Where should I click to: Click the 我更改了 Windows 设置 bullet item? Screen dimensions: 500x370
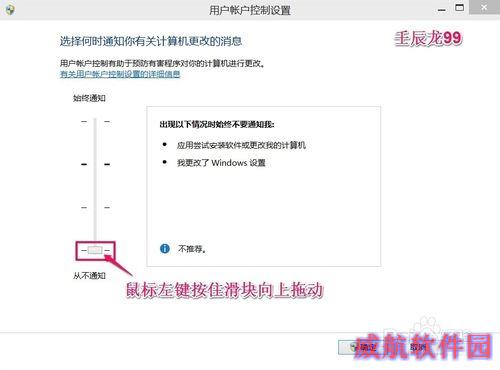click(221, 163)
